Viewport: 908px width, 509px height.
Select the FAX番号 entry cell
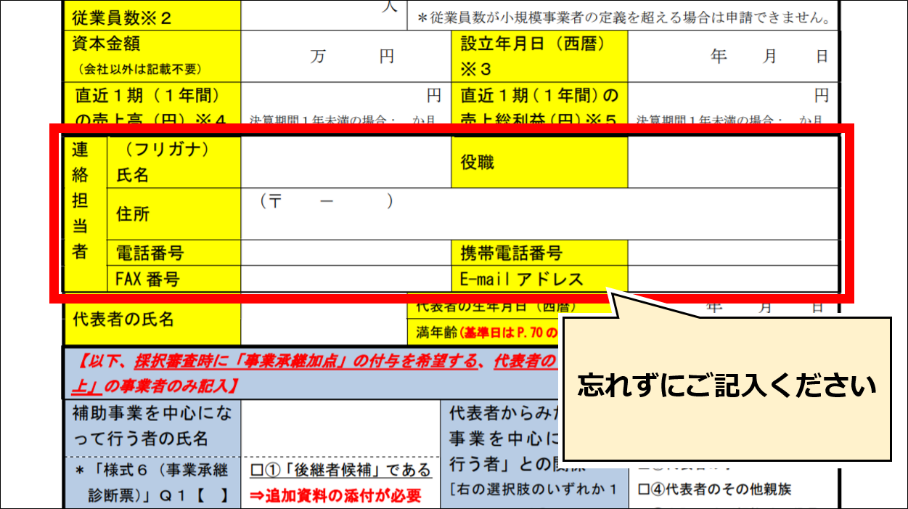(x=346, y=279)
